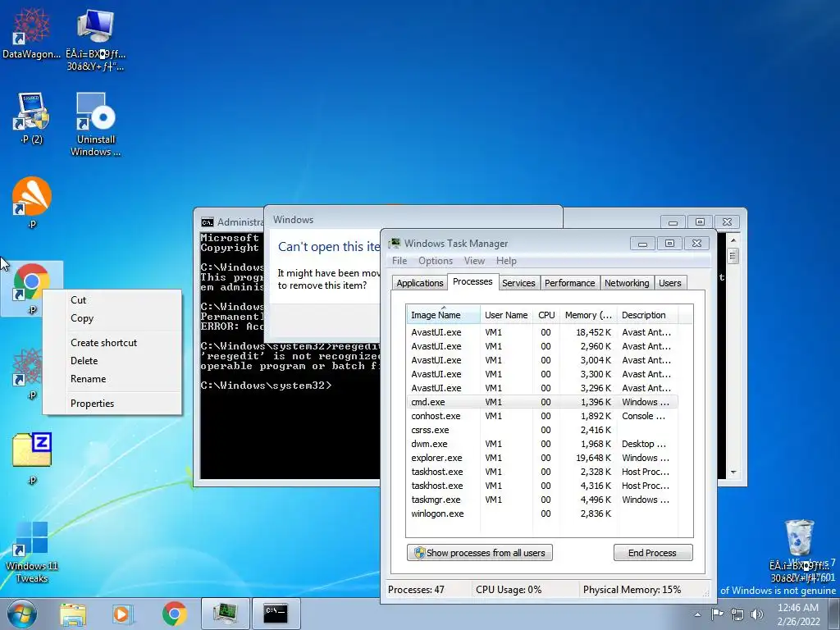Sort processes by Image Name column
The height and width of the screenshot is (630, 840).
click(444, 315)
